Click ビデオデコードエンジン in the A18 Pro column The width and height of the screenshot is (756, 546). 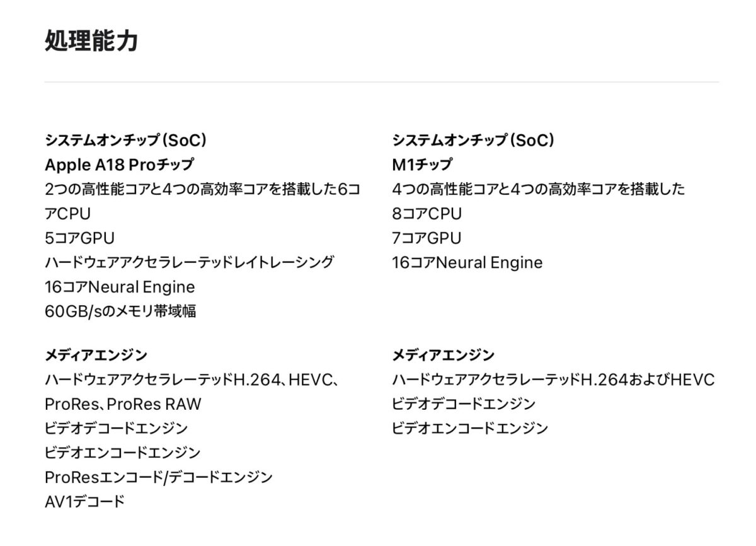point(116,429)
